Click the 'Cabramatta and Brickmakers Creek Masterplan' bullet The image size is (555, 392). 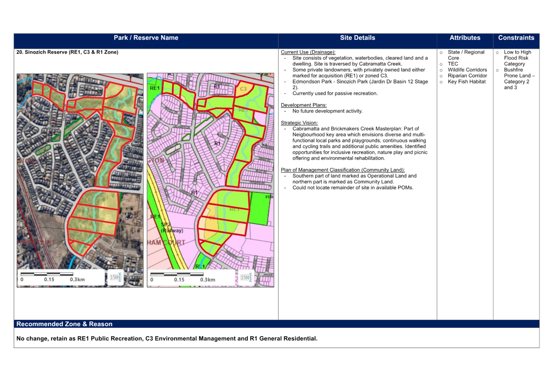[360, 144]
